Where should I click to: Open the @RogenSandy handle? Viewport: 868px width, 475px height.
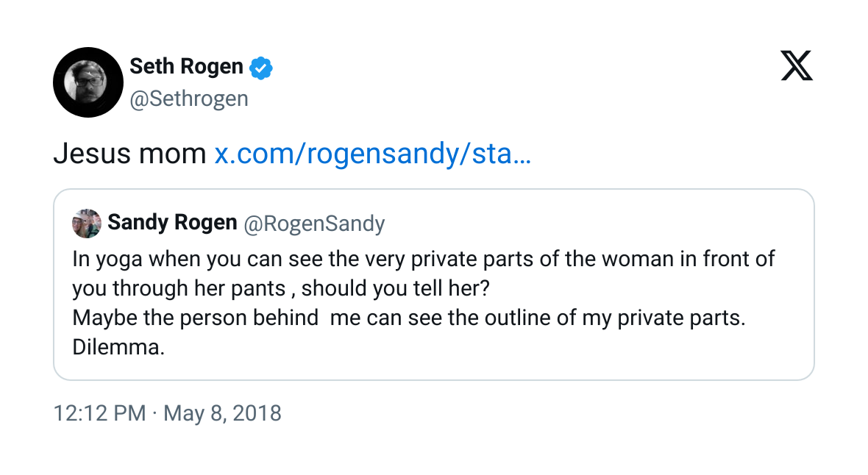tap(314, 224)
